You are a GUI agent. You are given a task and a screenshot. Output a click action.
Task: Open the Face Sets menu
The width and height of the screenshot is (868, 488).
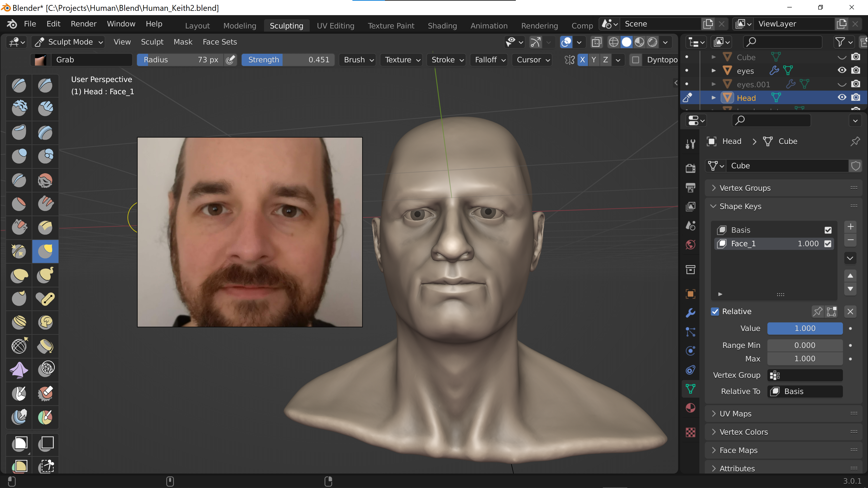pos(220,42)
